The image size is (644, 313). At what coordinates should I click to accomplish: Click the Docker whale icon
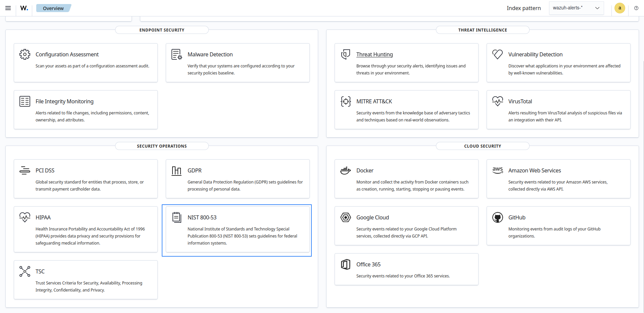345,170
